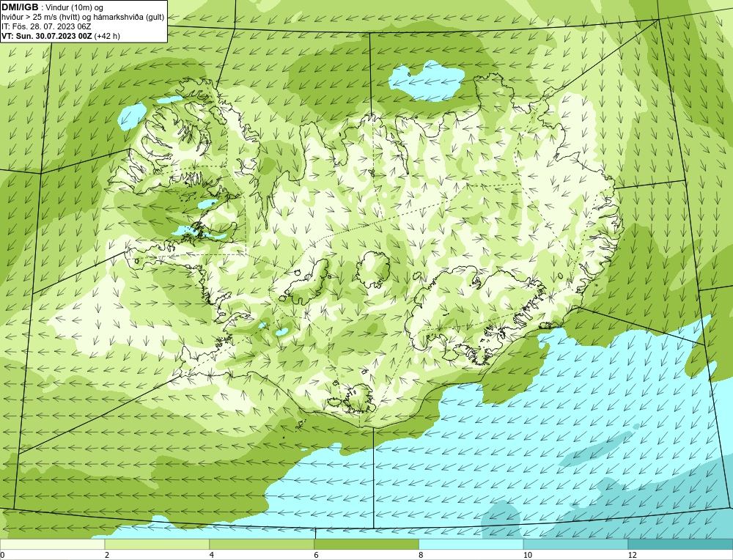The image size is (733, 560).
Task: Click the pale yellow 0–2 m/s legend swatch
Action: coord(52,544)
